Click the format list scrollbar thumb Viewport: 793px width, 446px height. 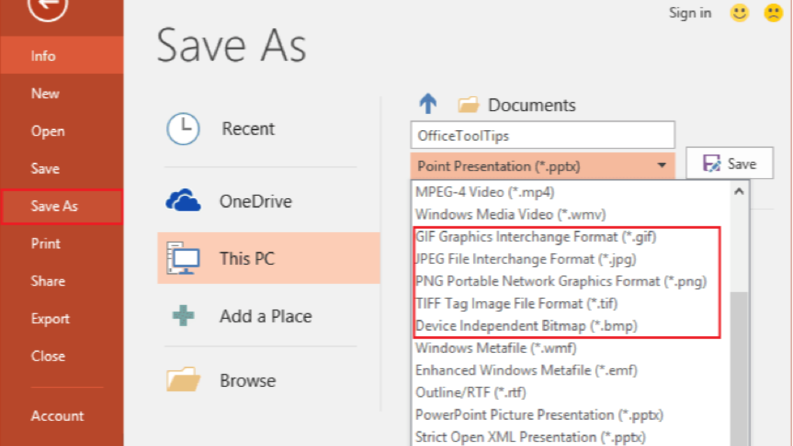(739, 369)
